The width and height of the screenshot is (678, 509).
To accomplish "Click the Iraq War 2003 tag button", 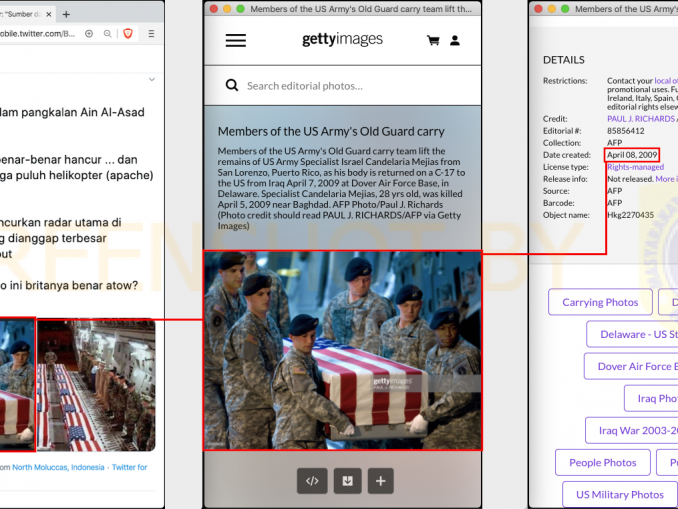I will [x=632, y=430].
